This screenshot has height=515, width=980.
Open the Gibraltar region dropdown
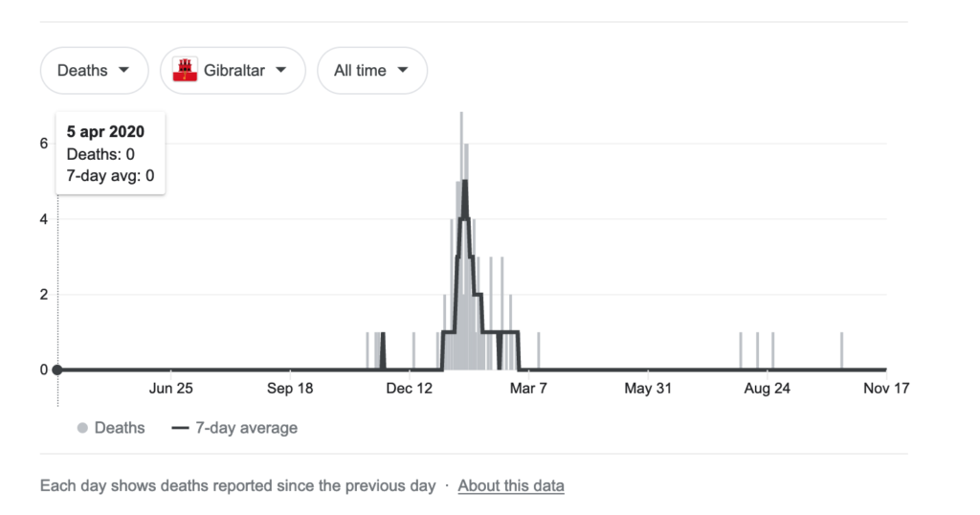coord(233,71)
